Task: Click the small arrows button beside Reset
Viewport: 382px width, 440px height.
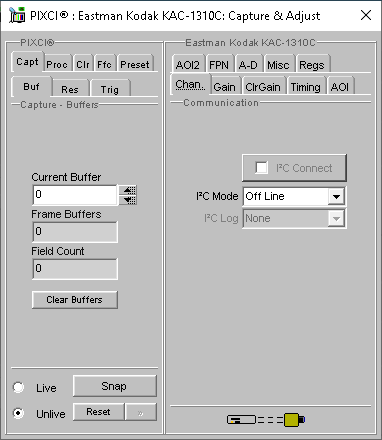Action: [x=141, y=412]
